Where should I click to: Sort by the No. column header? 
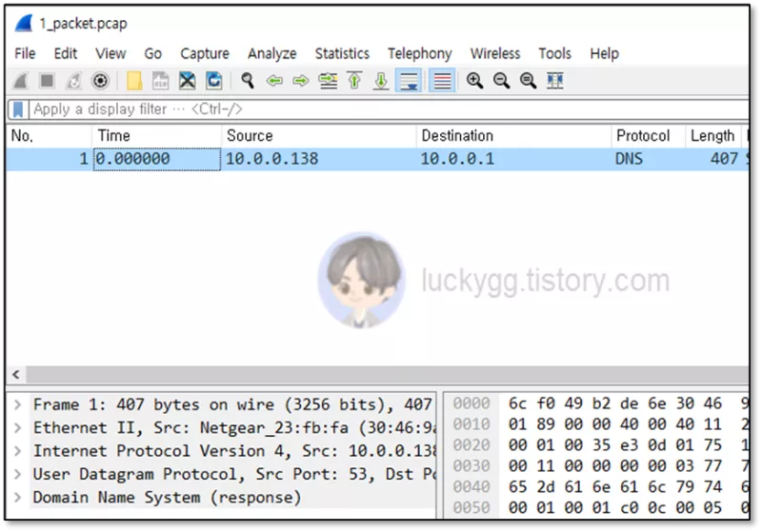49,136
